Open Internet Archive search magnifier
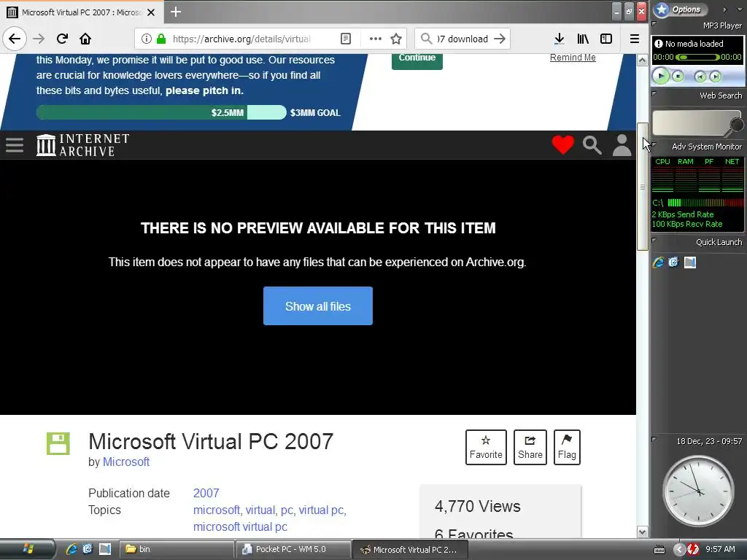Viewport: 747px width, 560px height. tap(592, 145)
